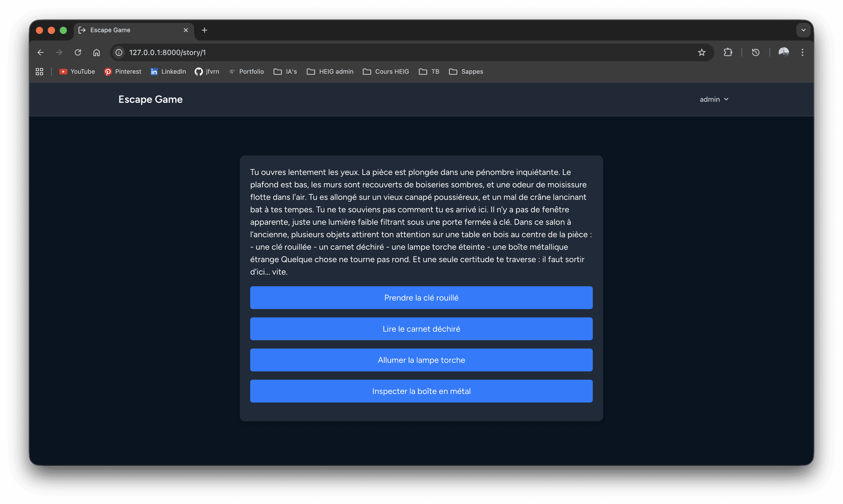Open the TB bookmark folder
Image resolution: width=843 pixels, height=504 pixels.
click(429, 71)
